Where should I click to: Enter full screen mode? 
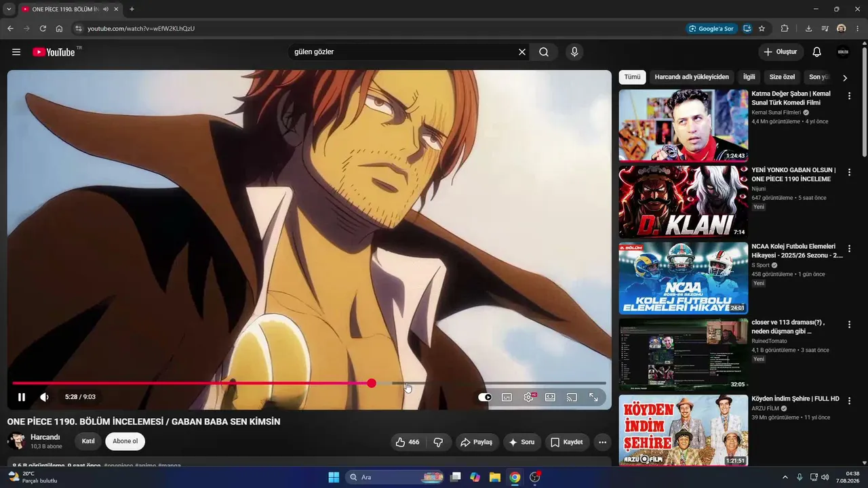593,397
